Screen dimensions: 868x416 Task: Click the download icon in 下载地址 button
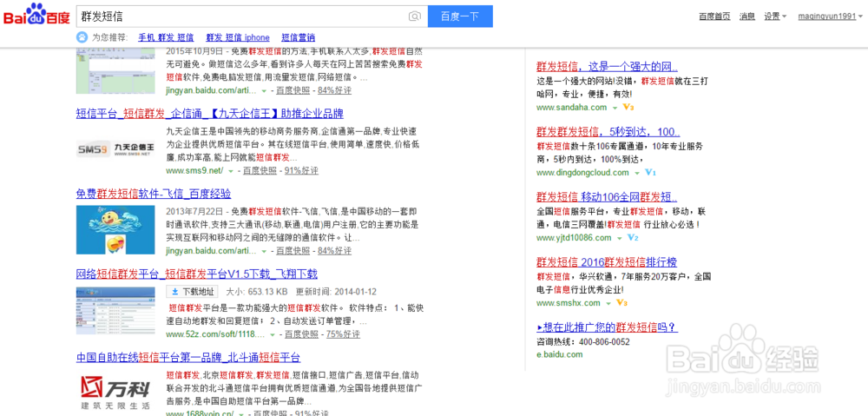click(x=174, y=291)
